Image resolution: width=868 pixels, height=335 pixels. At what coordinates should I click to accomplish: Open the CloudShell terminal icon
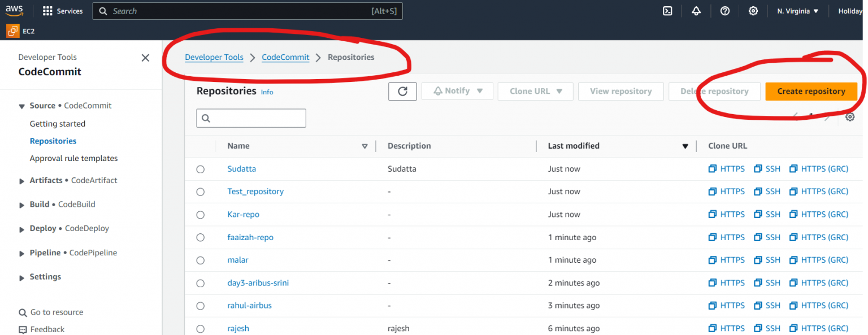point(667,11)
